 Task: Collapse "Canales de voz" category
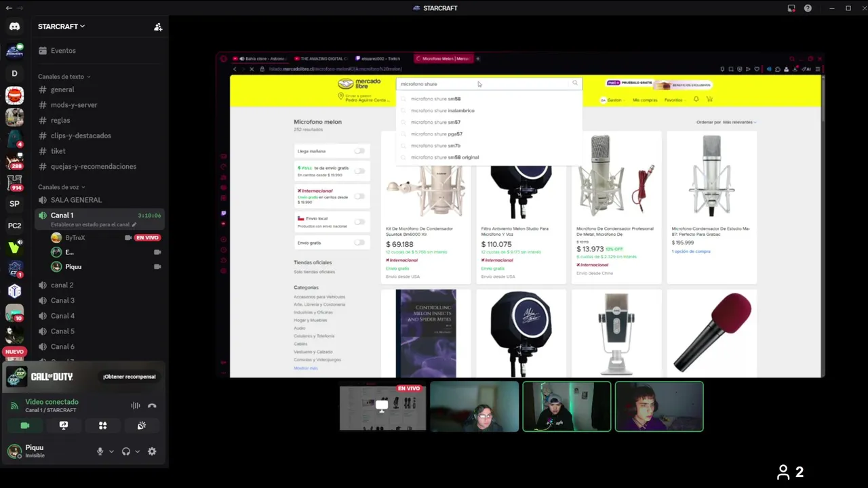point(62,187)
